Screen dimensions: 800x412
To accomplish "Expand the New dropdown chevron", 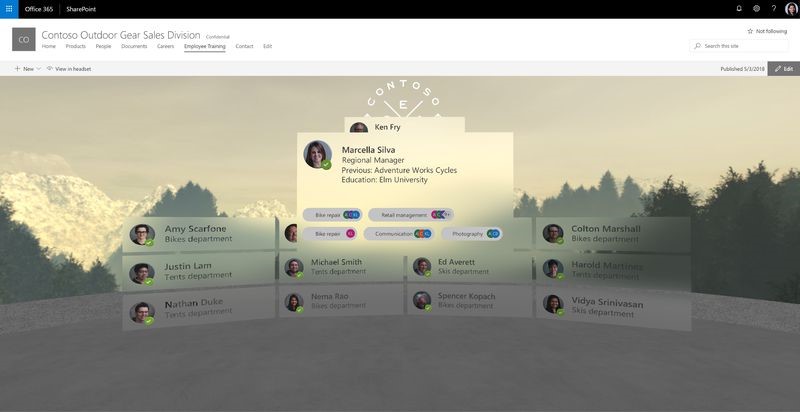I will [39, 69].
